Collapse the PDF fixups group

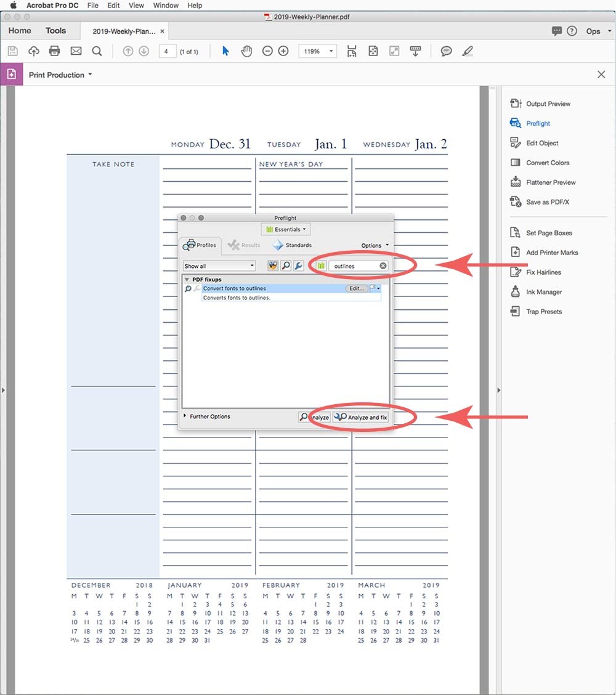pos(187,279)
